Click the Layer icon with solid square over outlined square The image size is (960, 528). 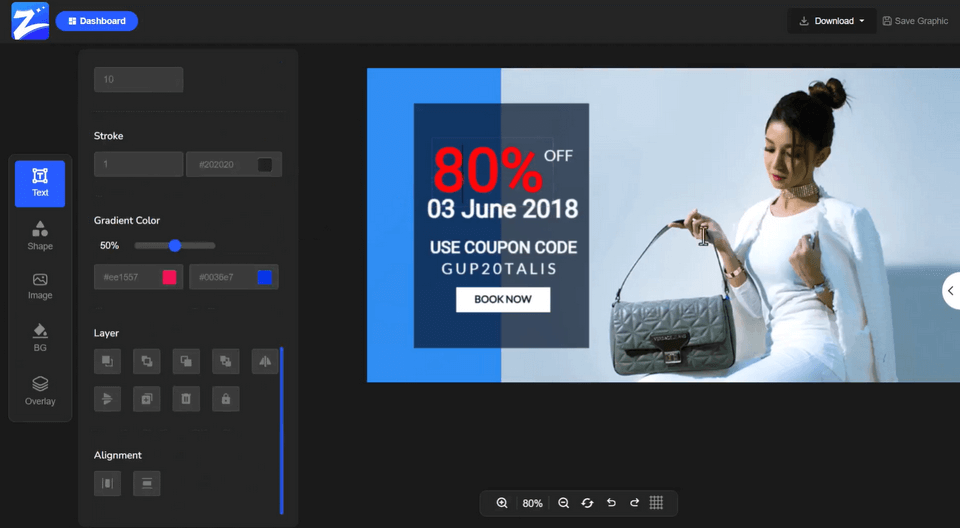(x=107, y=361)
